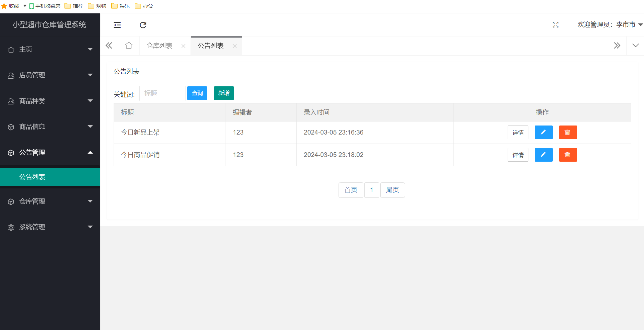644x330 pixels.
Task: Click the sidebar collapse menu icon
Action: 117,25
